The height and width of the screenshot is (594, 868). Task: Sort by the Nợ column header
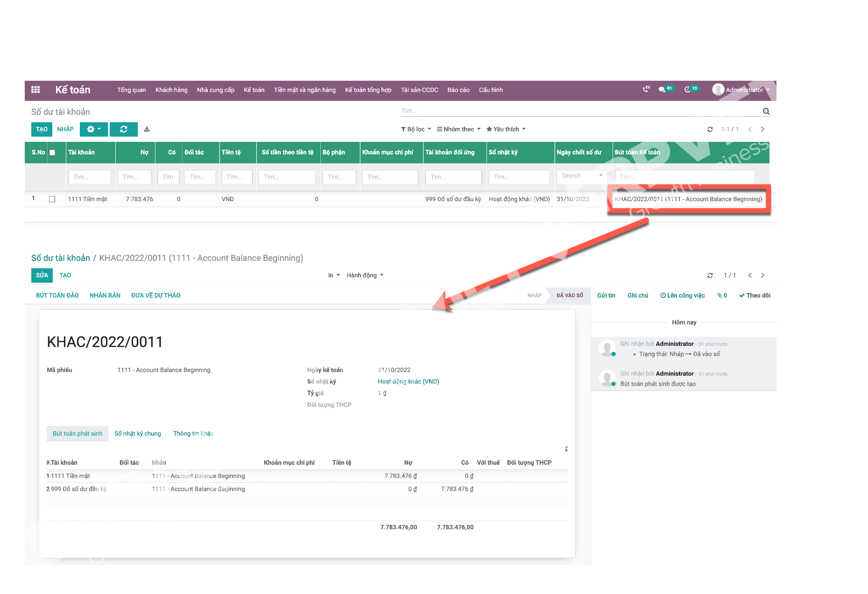[144, 153]
